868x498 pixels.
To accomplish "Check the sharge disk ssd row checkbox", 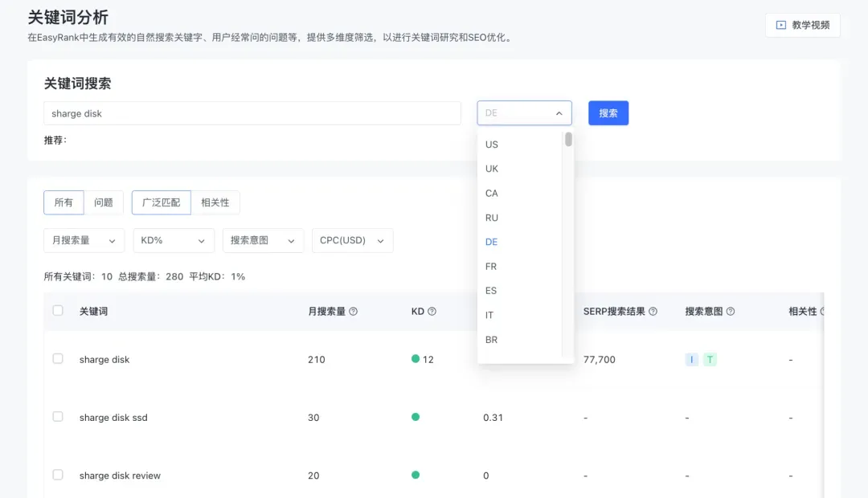I will pos(58,416).
